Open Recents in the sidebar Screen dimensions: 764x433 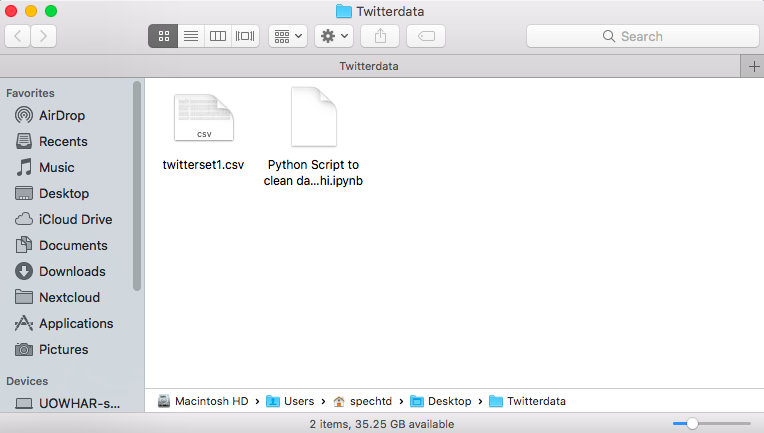click(x=51, y=141)
